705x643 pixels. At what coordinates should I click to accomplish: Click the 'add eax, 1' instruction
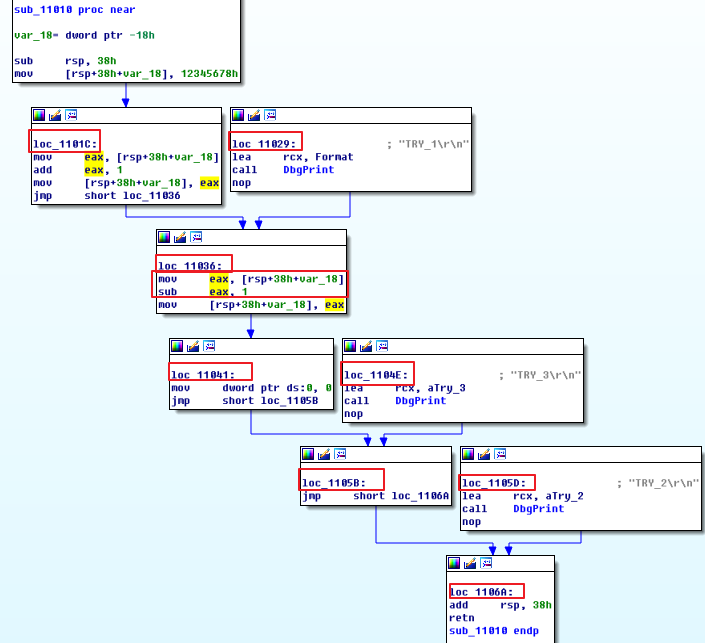78,170
